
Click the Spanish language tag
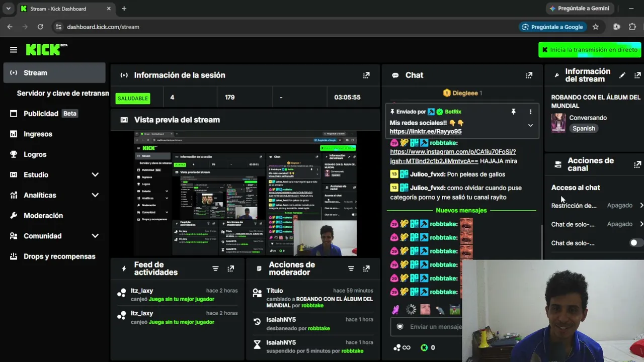tap(584, 129)
